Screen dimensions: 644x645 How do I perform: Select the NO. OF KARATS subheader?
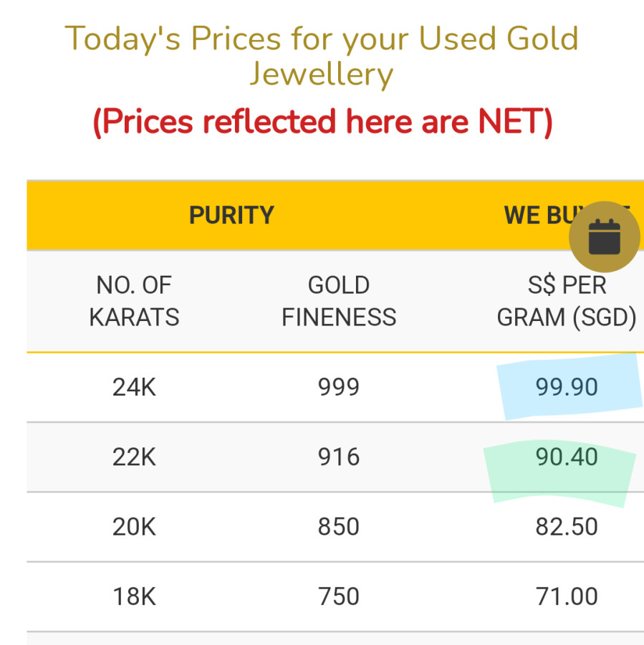click(x=134, y=301)
